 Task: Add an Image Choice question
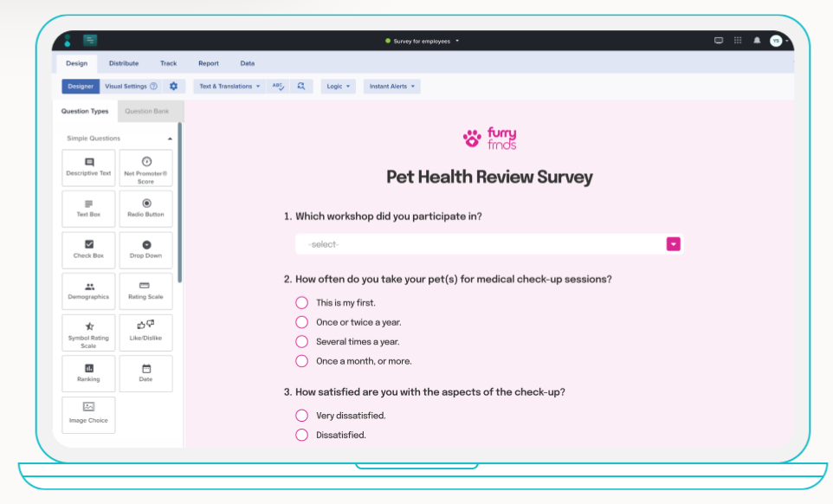(x=87, y=415)
